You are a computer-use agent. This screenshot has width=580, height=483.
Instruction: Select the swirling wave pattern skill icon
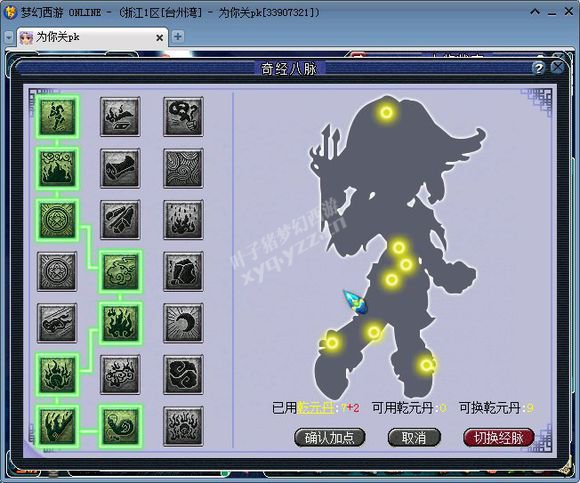pyautogui.click(x=183, y=168)
